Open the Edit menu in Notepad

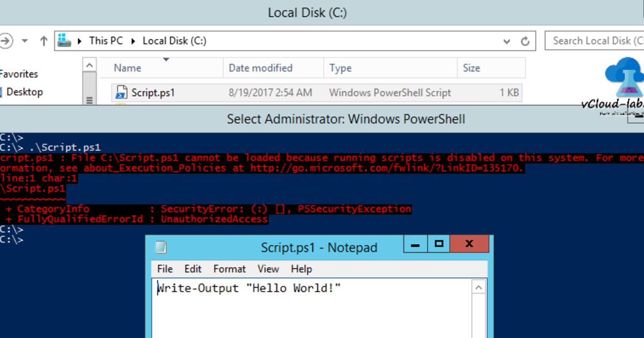point(193,269)
